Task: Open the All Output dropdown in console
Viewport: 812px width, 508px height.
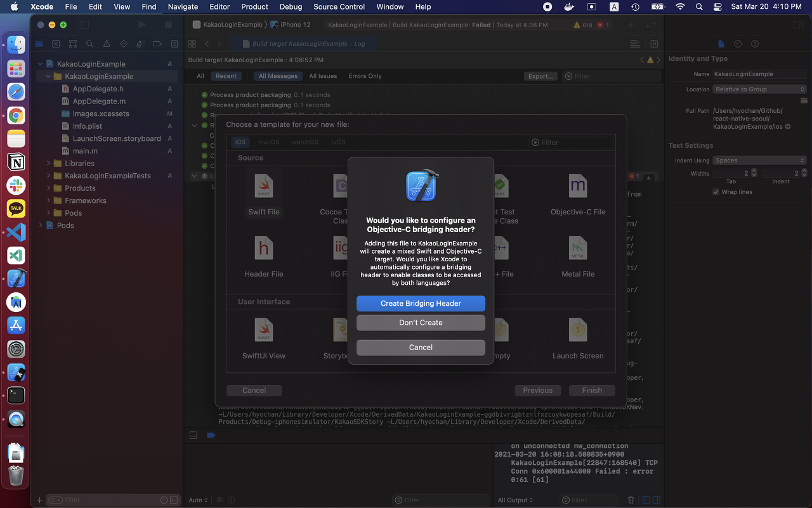Action: (x=515, y=500)
